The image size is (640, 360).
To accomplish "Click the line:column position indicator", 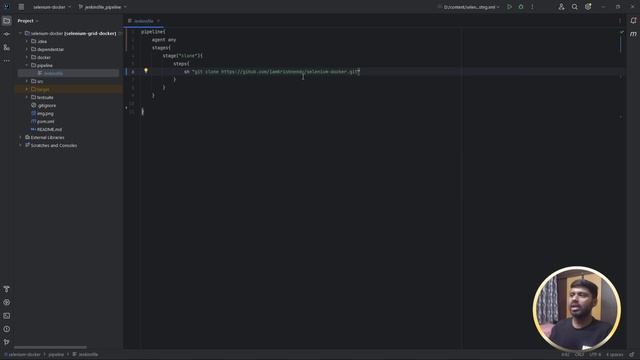I will pos(565,355).
